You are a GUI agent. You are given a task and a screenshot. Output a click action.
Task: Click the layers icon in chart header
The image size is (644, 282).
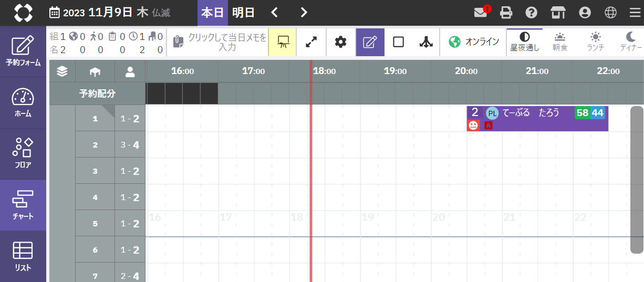pos(62,71)
